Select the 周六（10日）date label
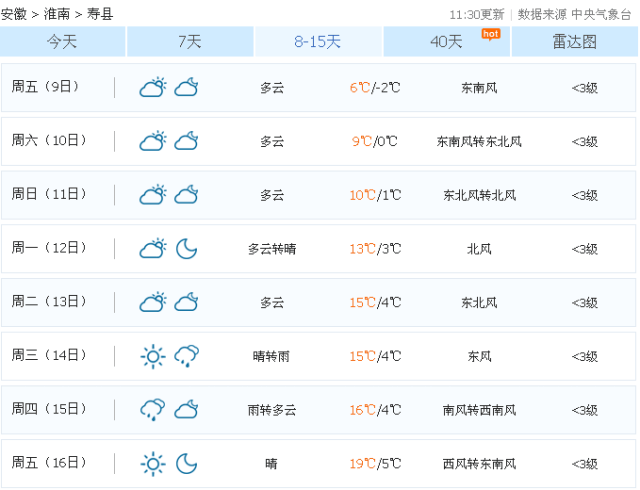The image size is (640, 490). click(49, 140)
